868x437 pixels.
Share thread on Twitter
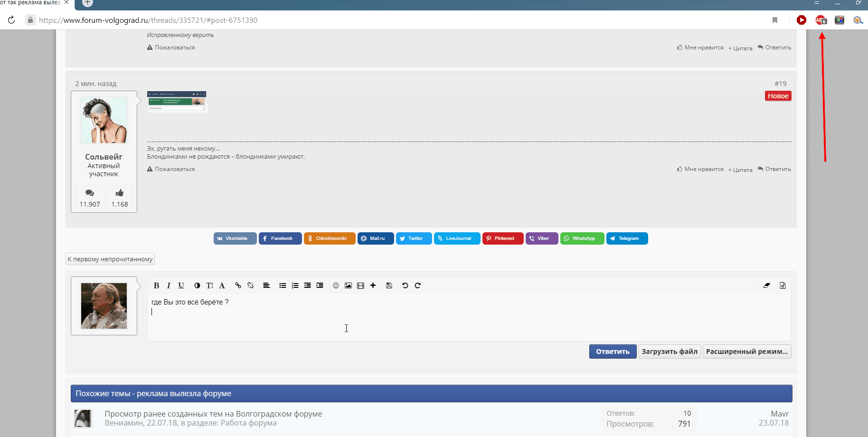click(414, 238)
